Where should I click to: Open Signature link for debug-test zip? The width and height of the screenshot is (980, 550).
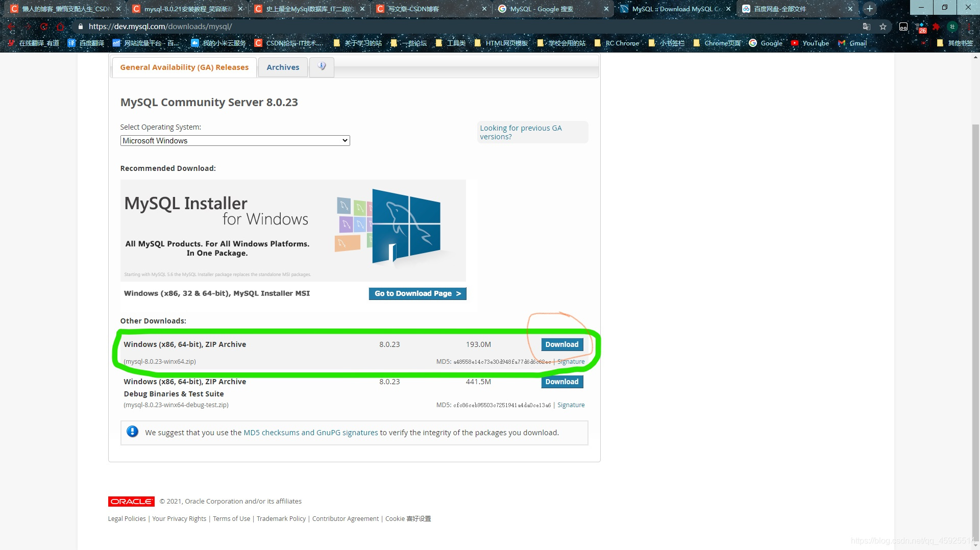(571, 405)
